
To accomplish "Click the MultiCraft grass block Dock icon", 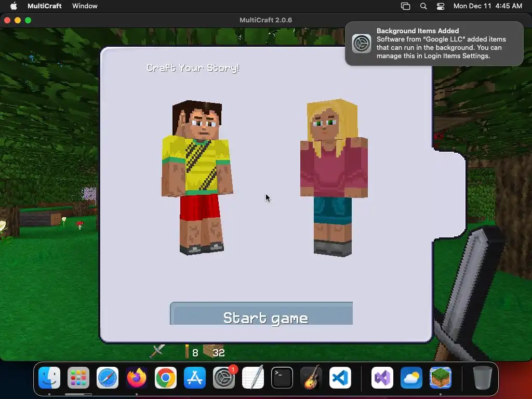I will (x=441, y=378).
